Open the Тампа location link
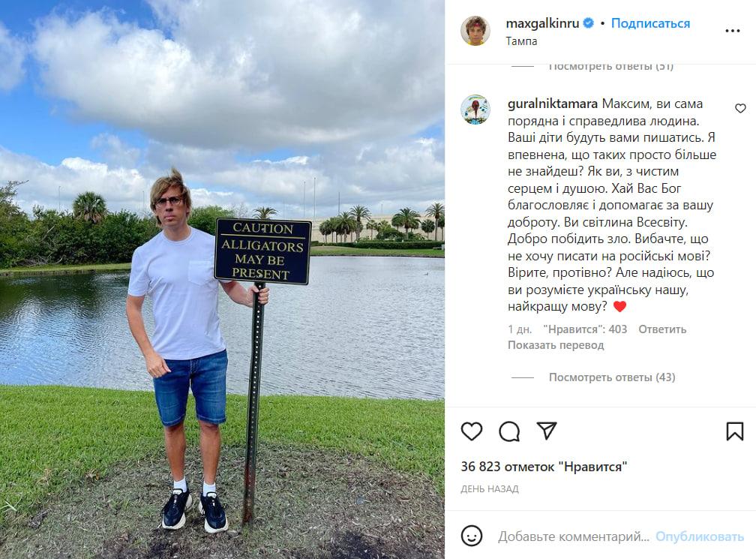 (x=521, y=41)
